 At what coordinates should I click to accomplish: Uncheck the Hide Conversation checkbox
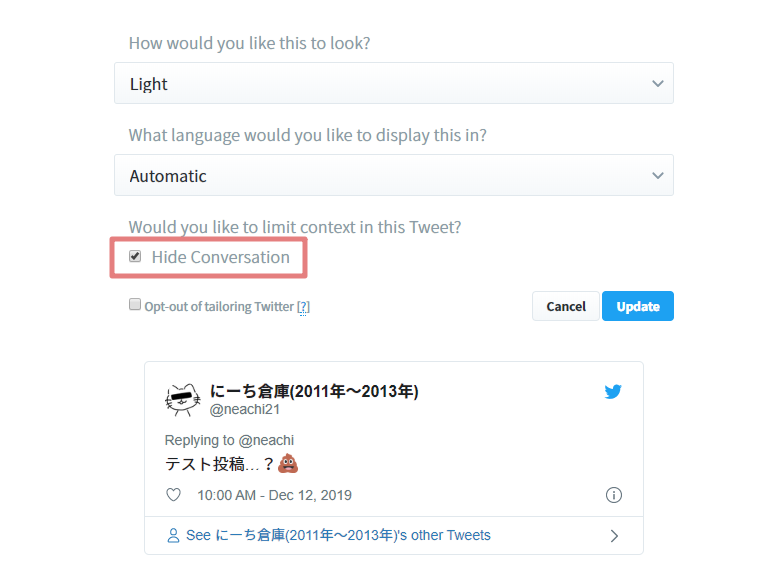tap(135, 256)
